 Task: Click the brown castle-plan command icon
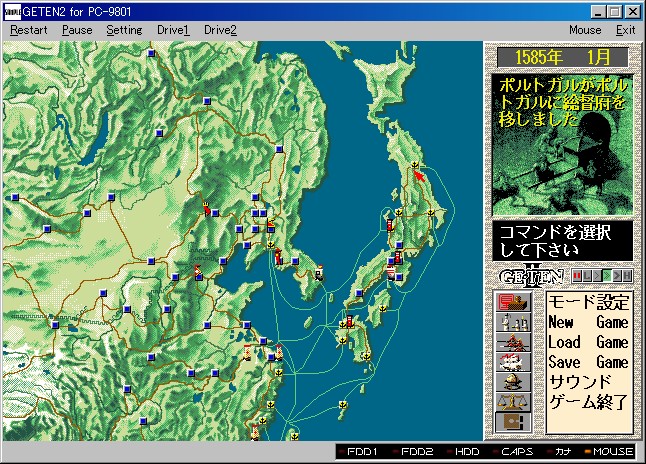[x=513, y=422]
